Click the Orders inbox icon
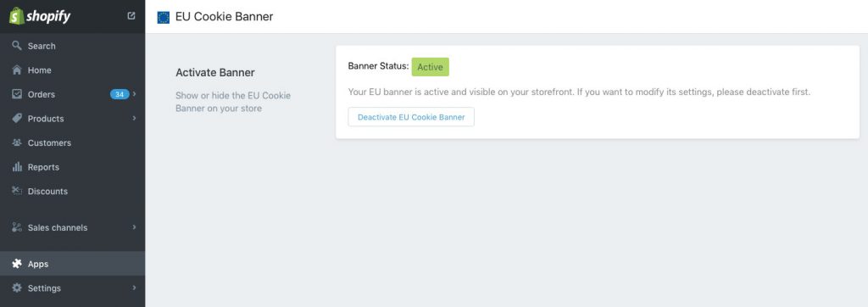Viewport: 868px width, 307px height. 17,94
